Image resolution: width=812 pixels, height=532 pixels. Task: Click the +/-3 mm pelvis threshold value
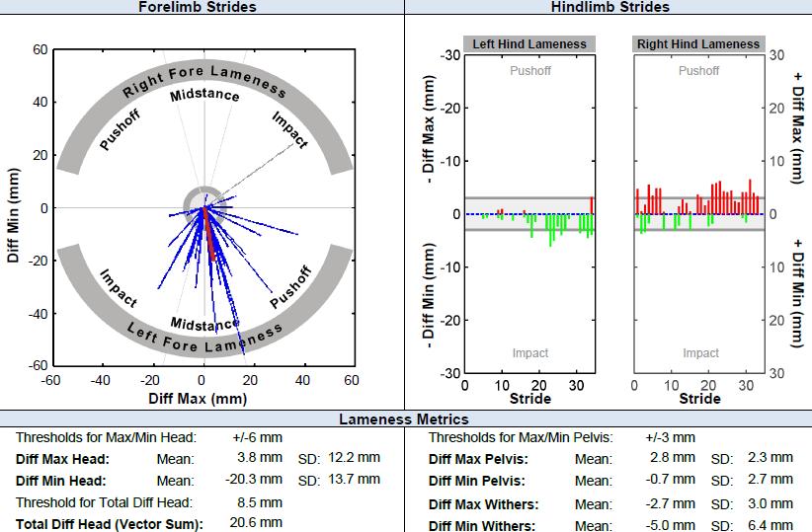coord(670,438)
